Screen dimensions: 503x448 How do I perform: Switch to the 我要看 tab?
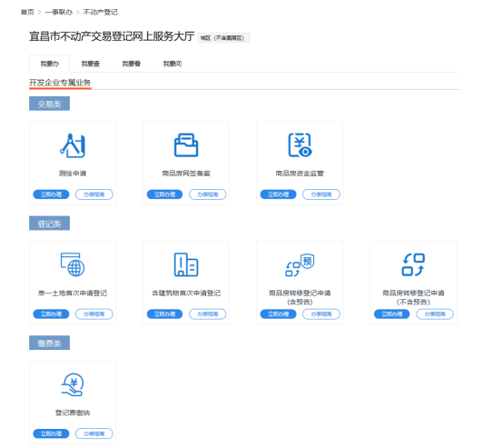(132, 64)
